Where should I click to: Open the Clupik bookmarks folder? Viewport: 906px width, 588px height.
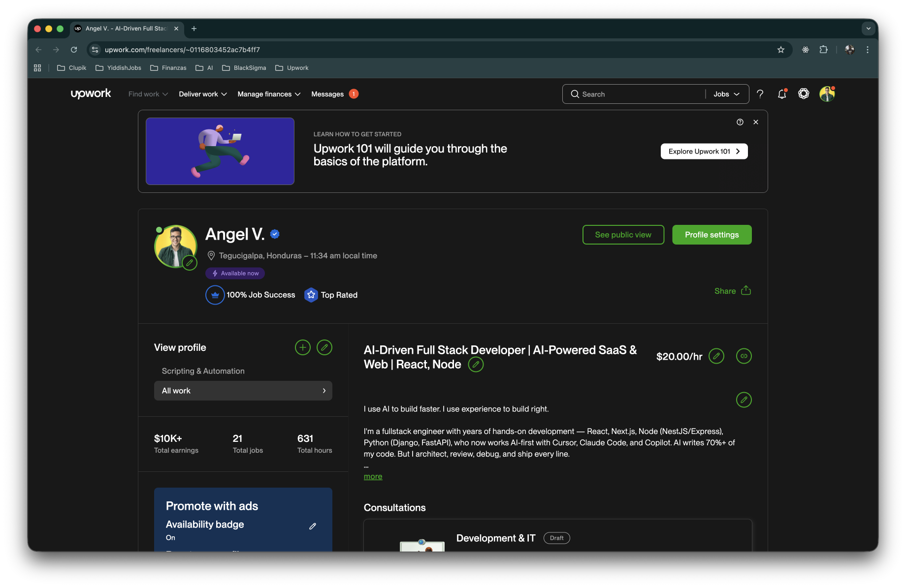tap(72, 68)
